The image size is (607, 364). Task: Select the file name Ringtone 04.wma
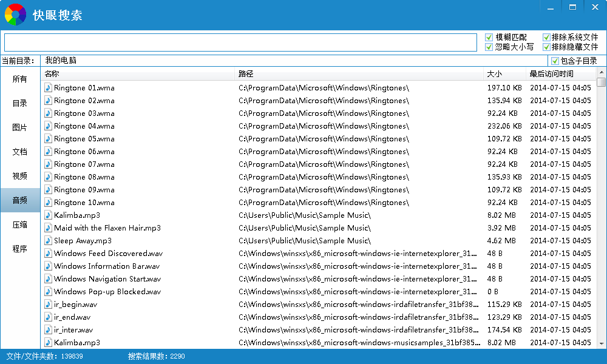point(84,126)
